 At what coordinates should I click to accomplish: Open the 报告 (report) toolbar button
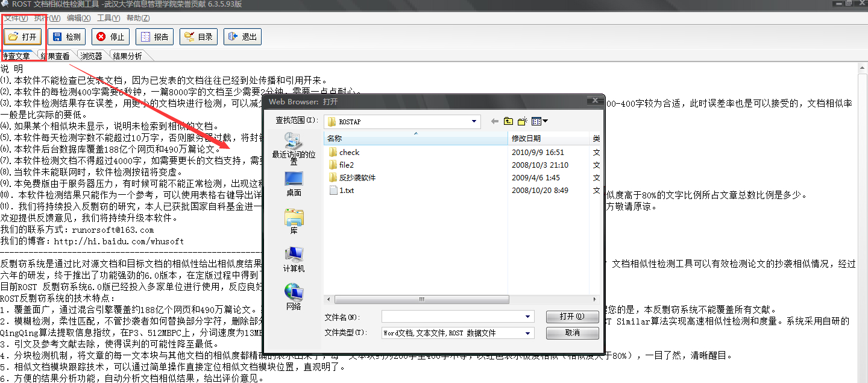(155, 37)
